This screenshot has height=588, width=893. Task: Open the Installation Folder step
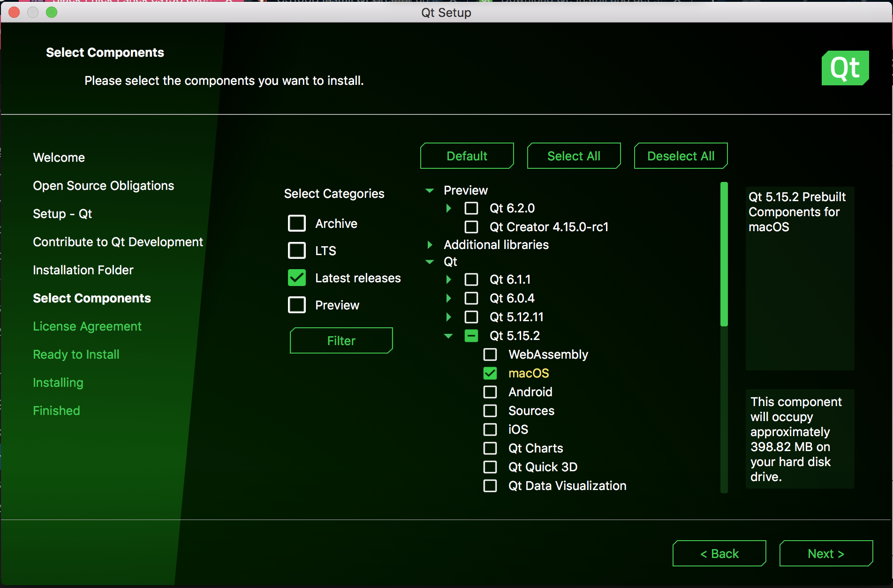tap(83, 270)
